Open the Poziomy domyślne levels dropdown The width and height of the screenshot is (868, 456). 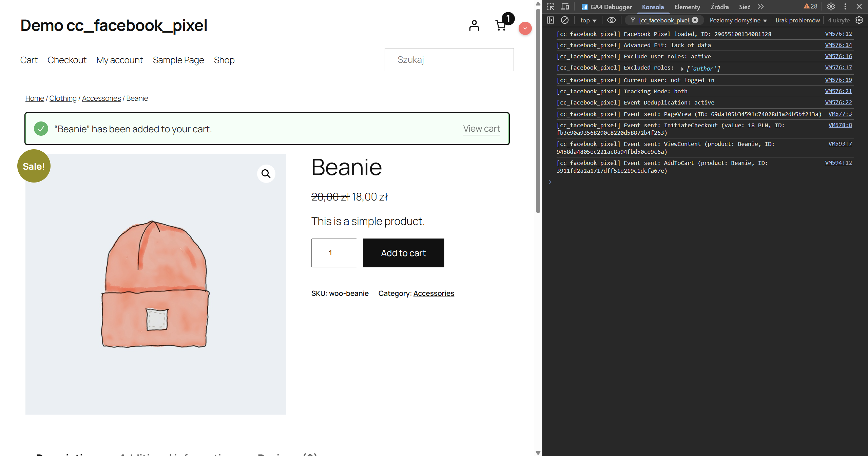[x=738, y=20]
